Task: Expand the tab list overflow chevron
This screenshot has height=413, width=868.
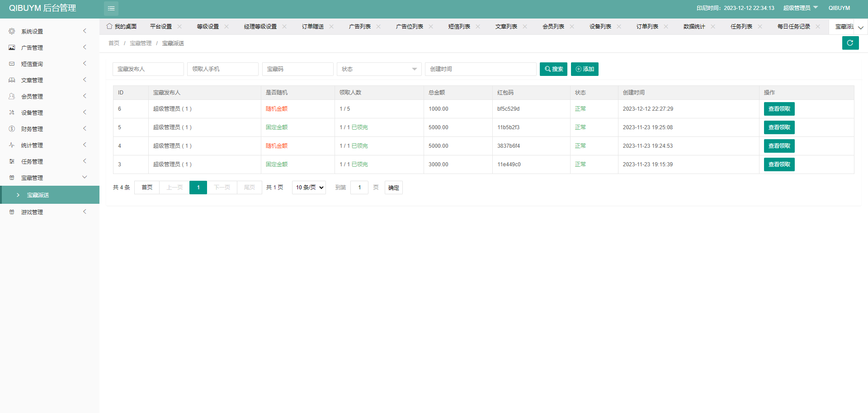Action: coord(861,28)
